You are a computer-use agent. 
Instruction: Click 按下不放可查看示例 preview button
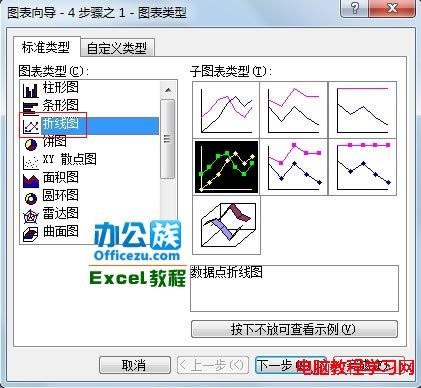click(x=294, y=329)
